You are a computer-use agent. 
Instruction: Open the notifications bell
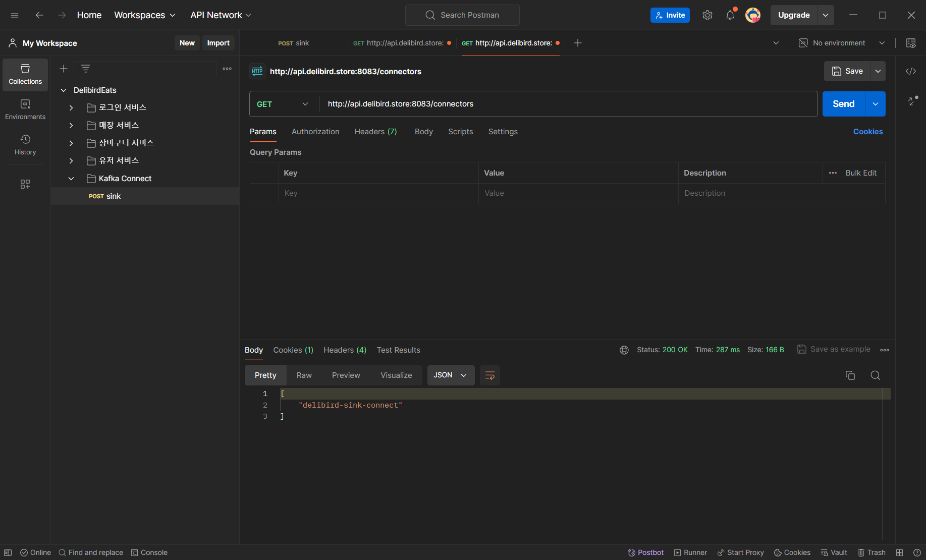pyautogui.click(x=730, y=15)
